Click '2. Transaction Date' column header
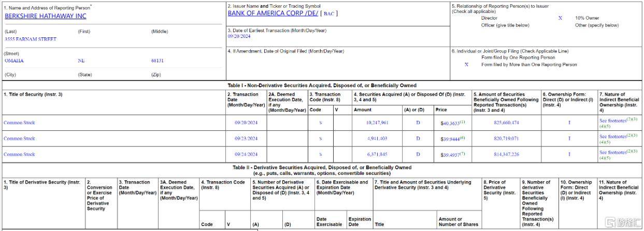Screen dimensions: 644x231 pyautogui.click(x=246, y=100)
